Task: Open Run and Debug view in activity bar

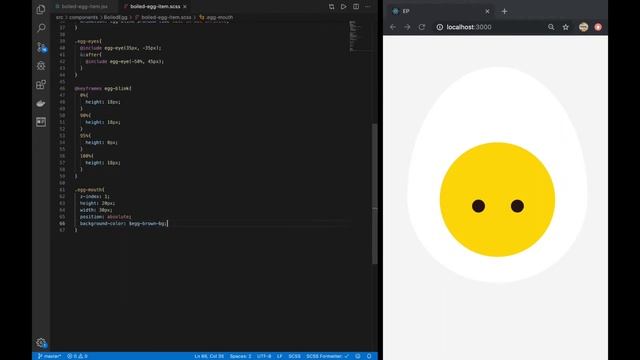Action: (x=41, y=66)
